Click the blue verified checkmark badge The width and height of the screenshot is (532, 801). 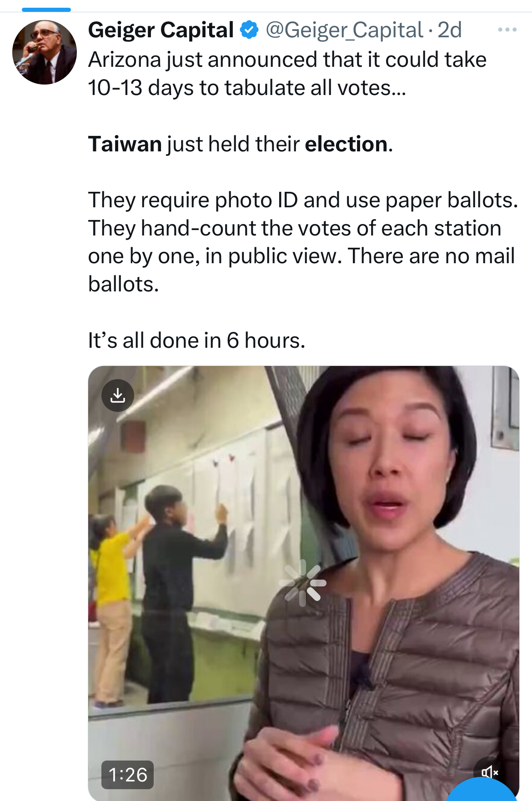pyautogui.click(x=249, y=30)
